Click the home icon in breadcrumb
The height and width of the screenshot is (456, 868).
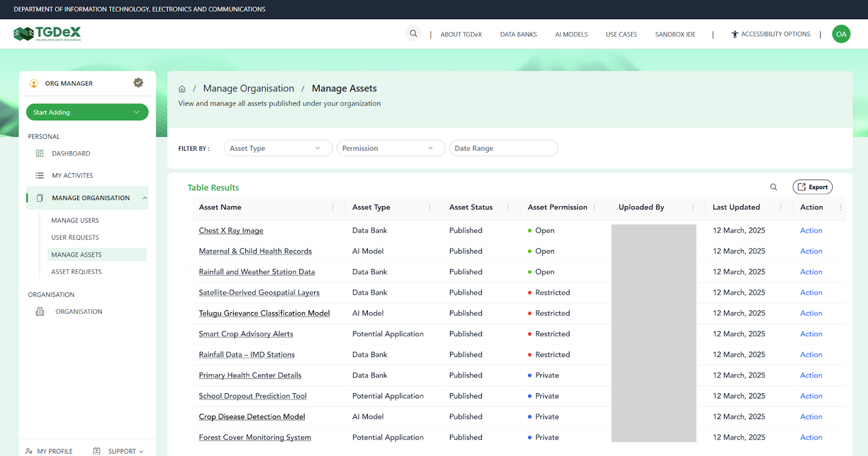click(182, 89)
